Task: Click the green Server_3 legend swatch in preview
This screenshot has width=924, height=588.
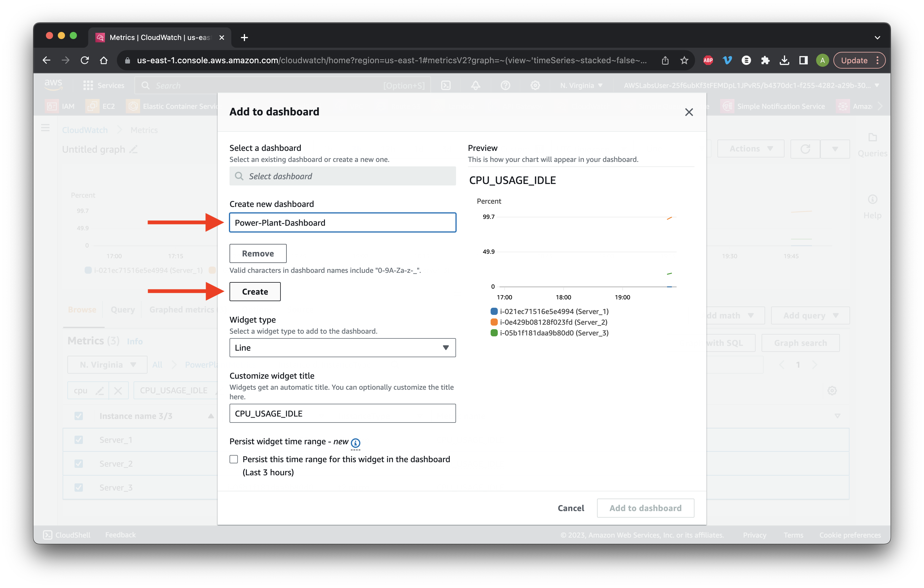Action: [494, 333]
